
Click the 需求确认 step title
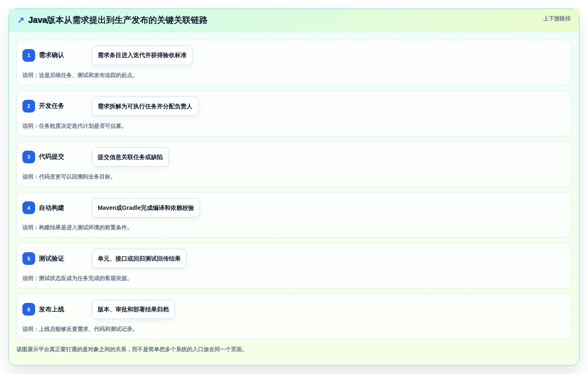[52, 55]
